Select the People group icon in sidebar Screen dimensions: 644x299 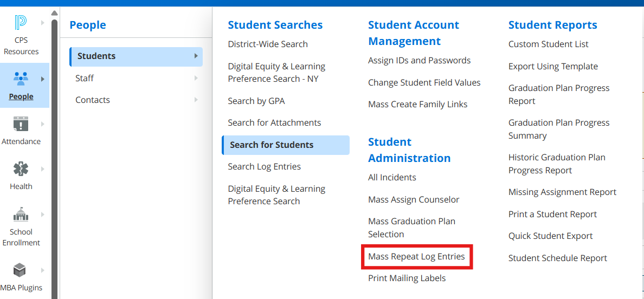[21, 79]
